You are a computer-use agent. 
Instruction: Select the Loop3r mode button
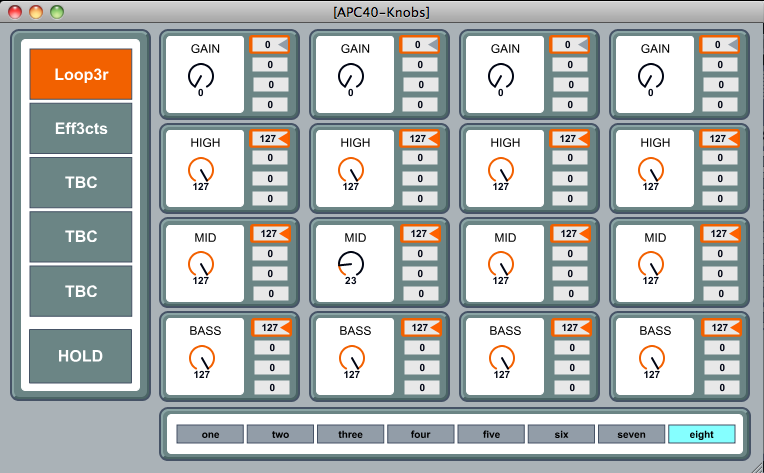81,74
